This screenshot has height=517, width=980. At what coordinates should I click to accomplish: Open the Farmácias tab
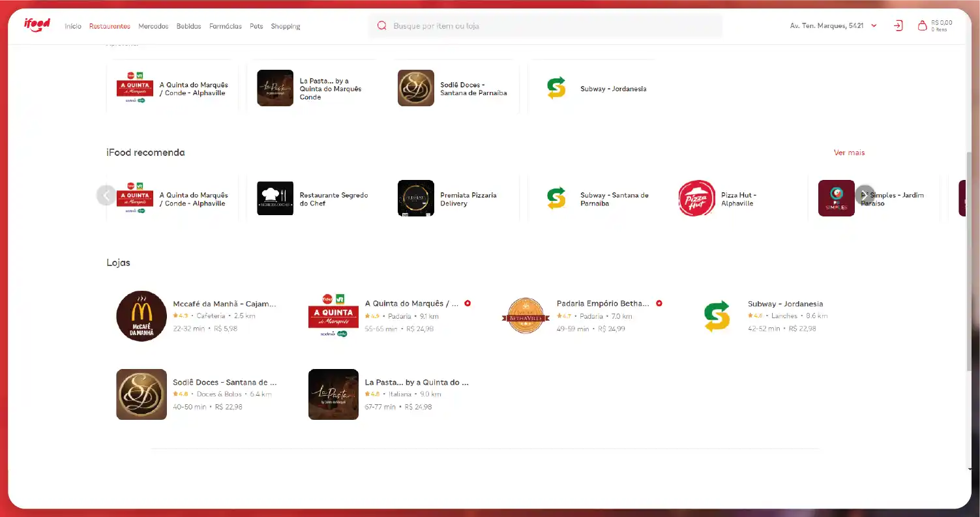226,26
